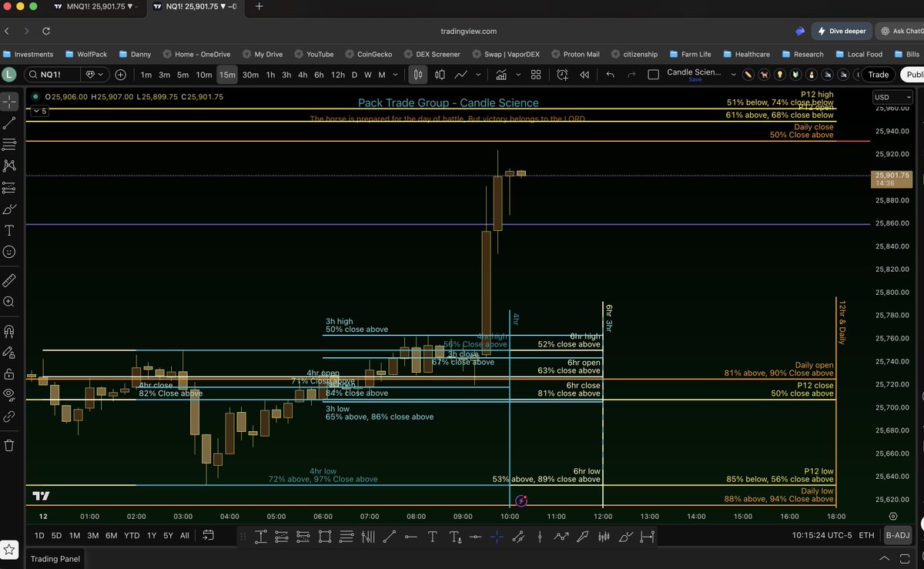Open the chart patterns tool
Screen dimensions: 924x569
click(x=9, y=166)
